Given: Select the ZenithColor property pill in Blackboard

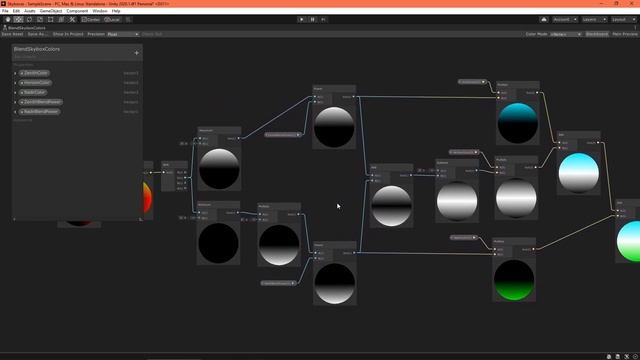Looking at the screenshot, I should pyautogui.click(x=35, y=73).
